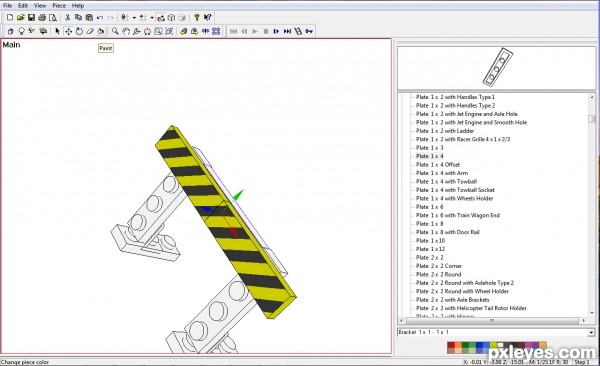Viewport: 600px width, 366px height.
Task: Open an existing file
Action: point(21,18)
